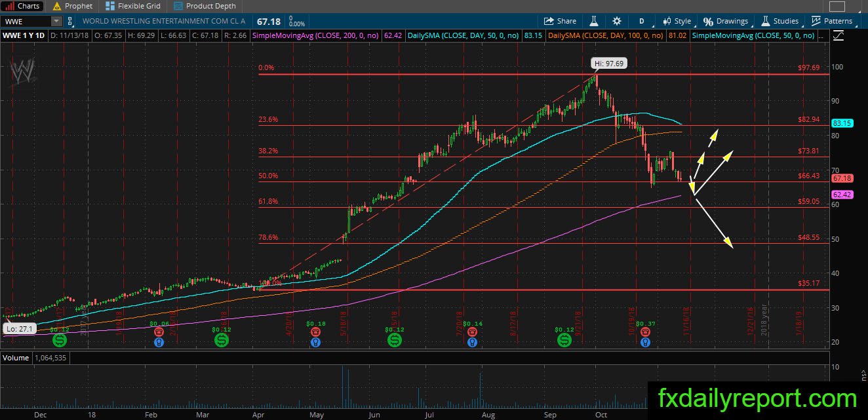Click the 78.6% Fibonacci level label
The height and width of the screenshot is (420, 868).
click(269, 237)
